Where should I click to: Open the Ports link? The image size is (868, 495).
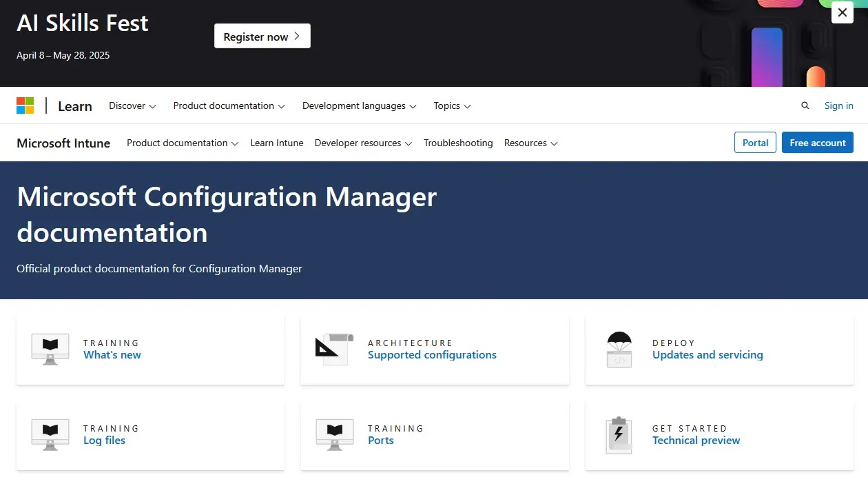pos(381,441)
